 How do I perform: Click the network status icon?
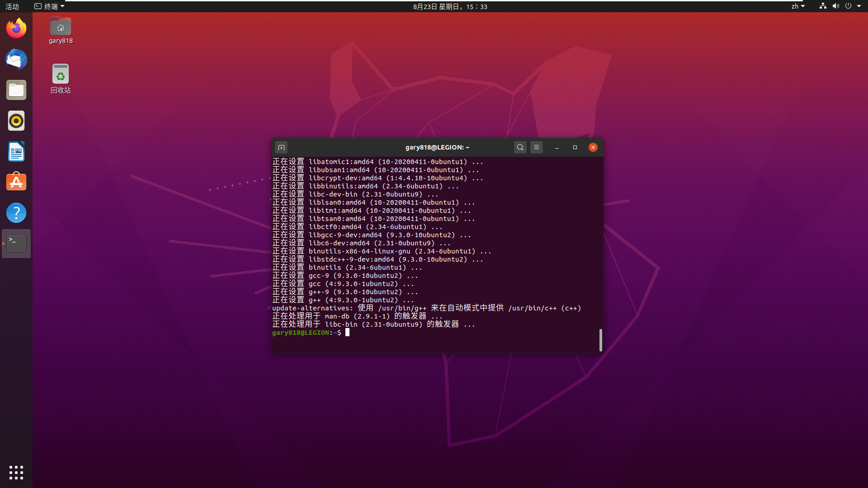(823, 6)
